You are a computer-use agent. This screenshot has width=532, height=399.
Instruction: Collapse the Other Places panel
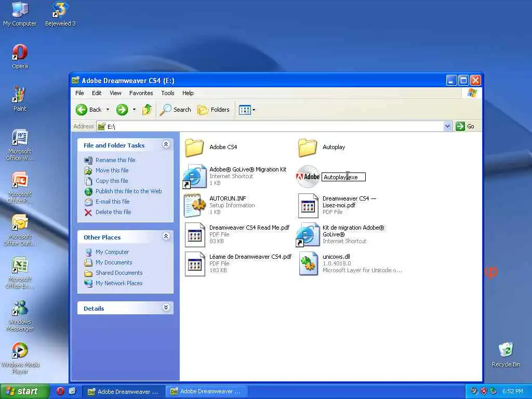[166, 236]
